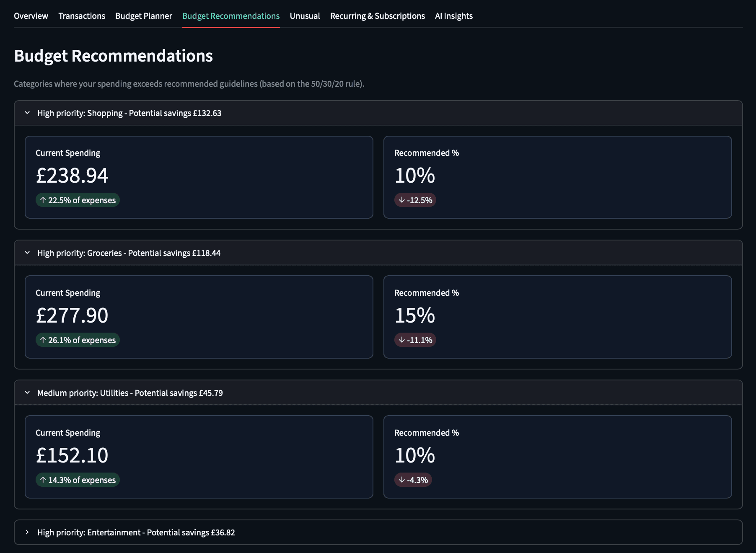The height and width of the screenshot is (553, 756).
Task: Click the High priority: Groceries header text
Action: pos(129,253)
